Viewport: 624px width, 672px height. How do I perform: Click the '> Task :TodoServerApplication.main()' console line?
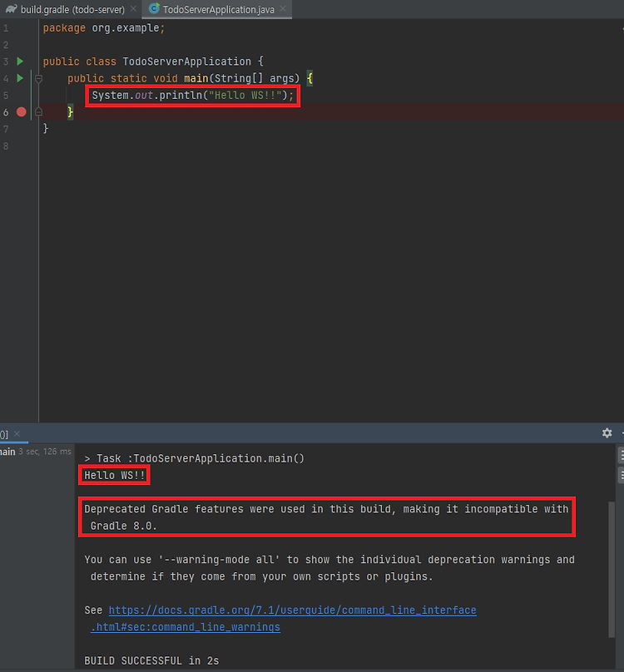pyautogui.click(x=195, y=458)
